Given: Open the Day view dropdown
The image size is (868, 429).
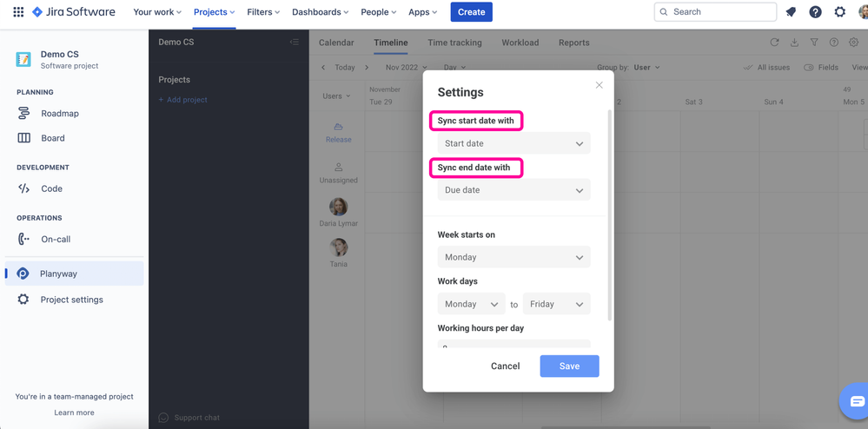Looking at the screenshot, I should (x=454, y=67).
